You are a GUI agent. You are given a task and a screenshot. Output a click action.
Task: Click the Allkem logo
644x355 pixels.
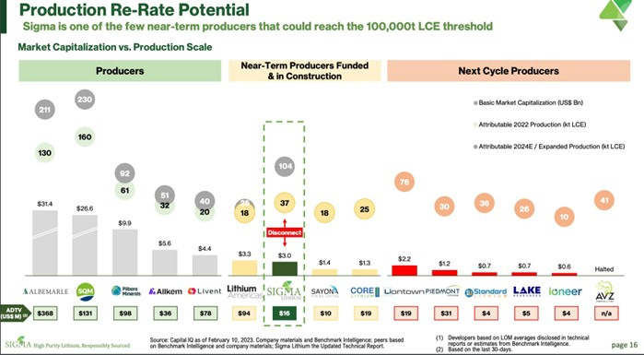point(165,291)
